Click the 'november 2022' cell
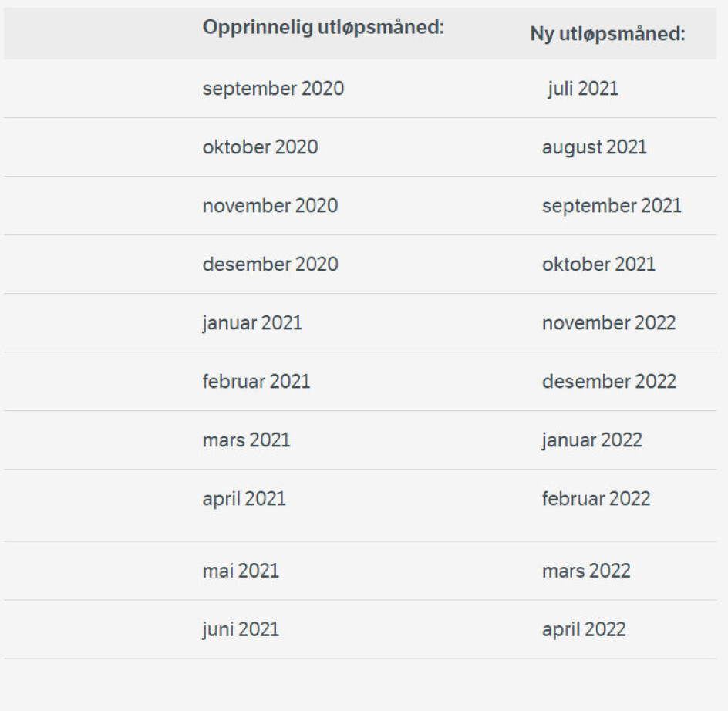 tap(608, 323)
